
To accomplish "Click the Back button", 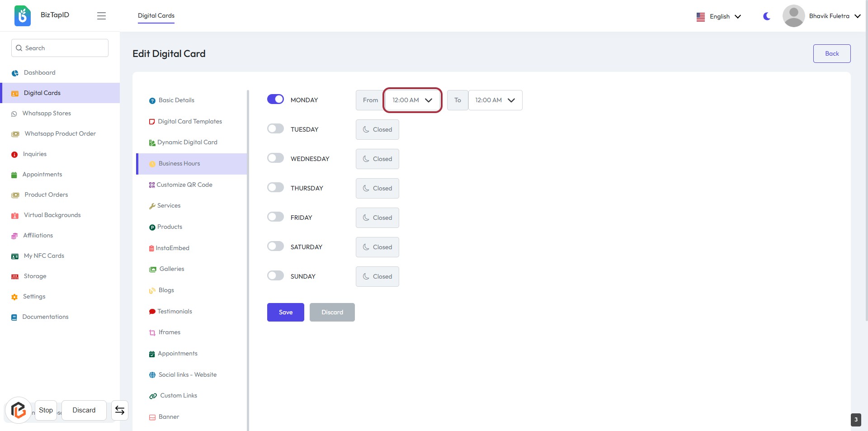I will pyautogui.click(x=831, y=53).
